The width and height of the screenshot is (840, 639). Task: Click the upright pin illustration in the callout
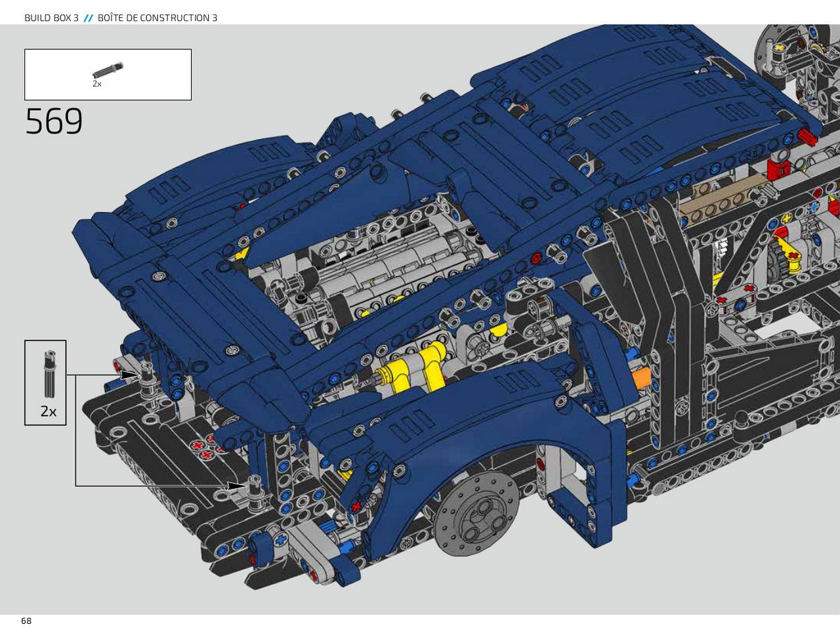[x=49, y=375]
